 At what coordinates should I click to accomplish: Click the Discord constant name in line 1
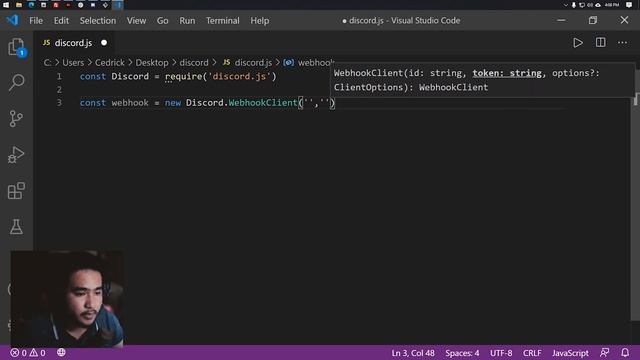(x=130, y=76)
